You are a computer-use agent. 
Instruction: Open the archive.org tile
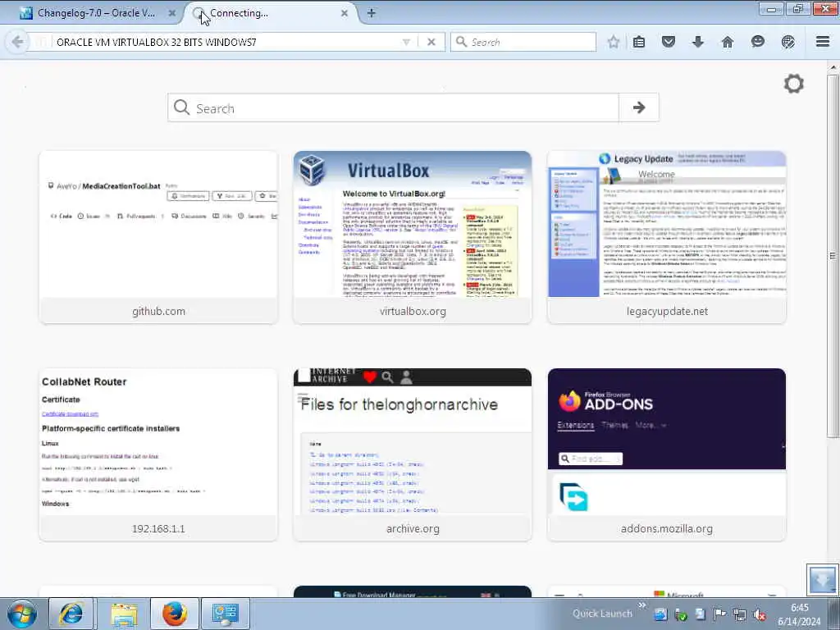point(413,454)
